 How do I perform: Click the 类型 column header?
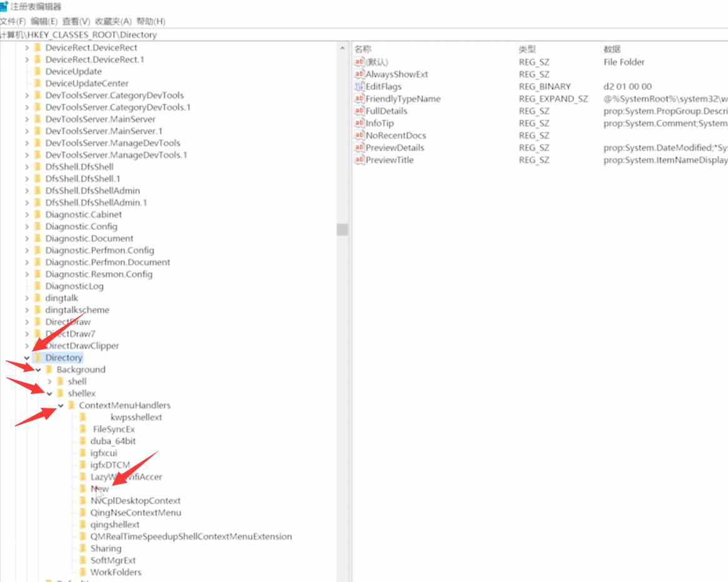click(527, 49)
